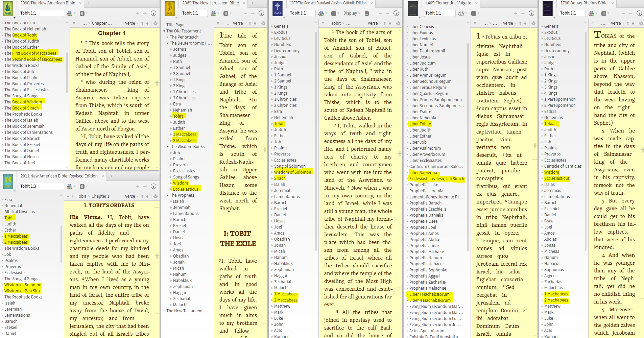Show information panel for Douay-Rheims Bible
Image resolution: width=644 pixels, height=338 pixels.
639,13
